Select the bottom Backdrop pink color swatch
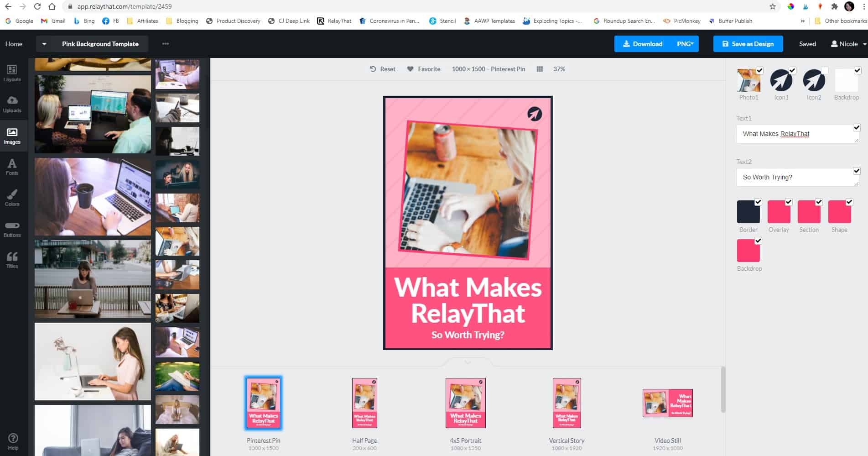Screen dimensions: 868x456 click(x=748, y=251)
